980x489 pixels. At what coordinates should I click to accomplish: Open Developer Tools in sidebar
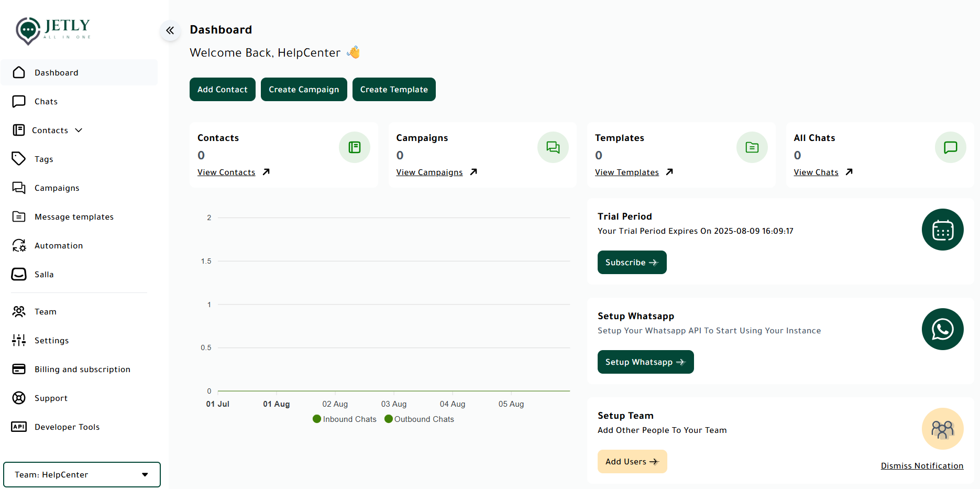[x=67, y=427]
